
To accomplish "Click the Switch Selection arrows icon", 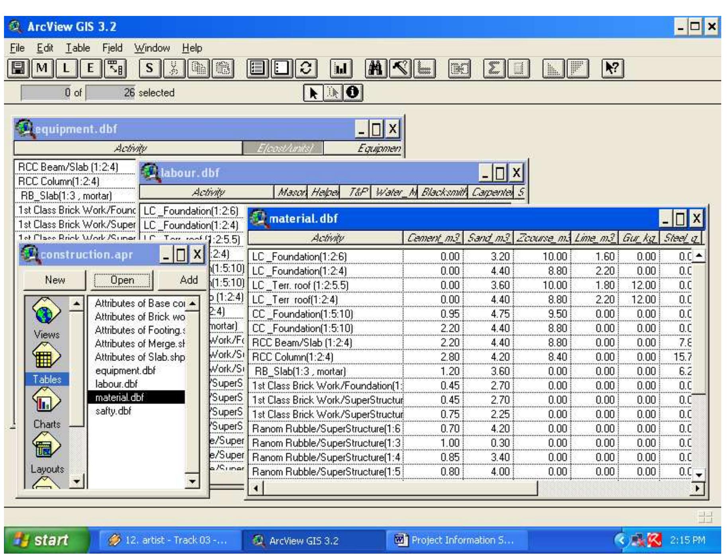I will coord(306,68).
